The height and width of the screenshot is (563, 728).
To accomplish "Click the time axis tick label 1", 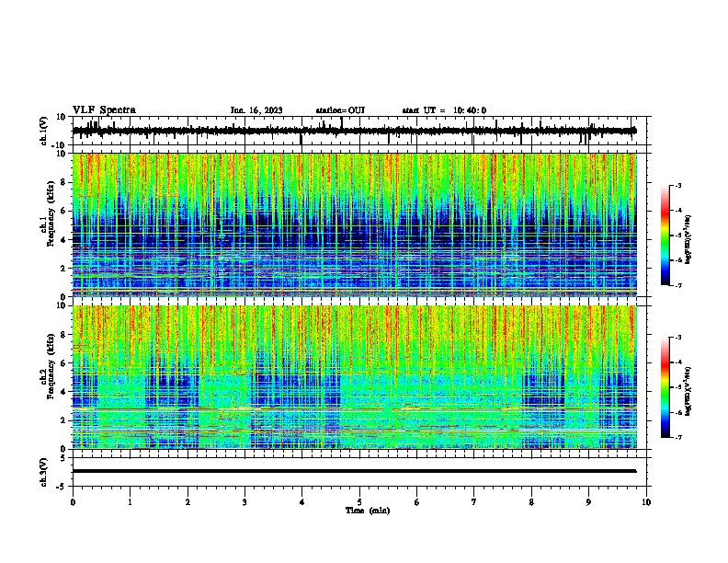I will (x=130, y=502).
